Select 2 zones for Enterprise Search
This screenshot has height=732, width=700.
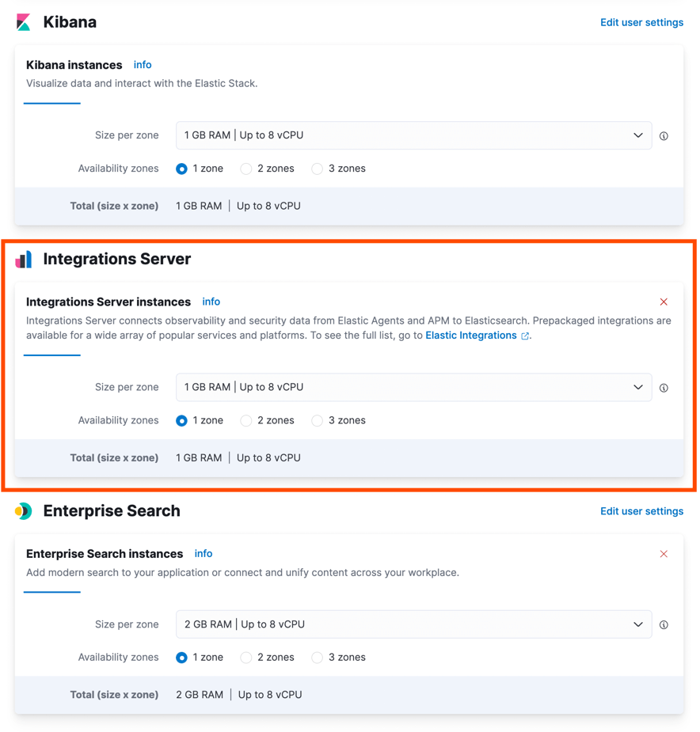(246, 657)
